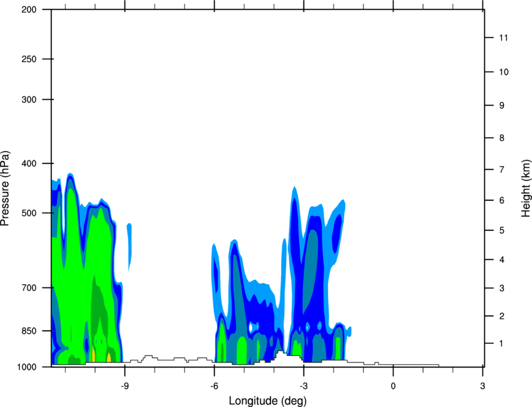Click height tick label 5
Screen dimensions: 532x407
pos(502,230)
